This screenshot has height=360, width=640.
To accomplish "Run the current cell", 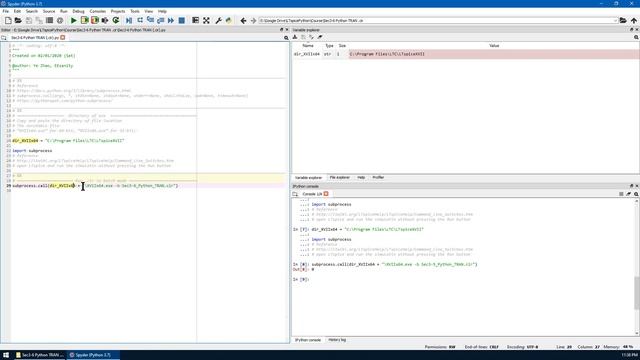I will click(x=84, y=20).
